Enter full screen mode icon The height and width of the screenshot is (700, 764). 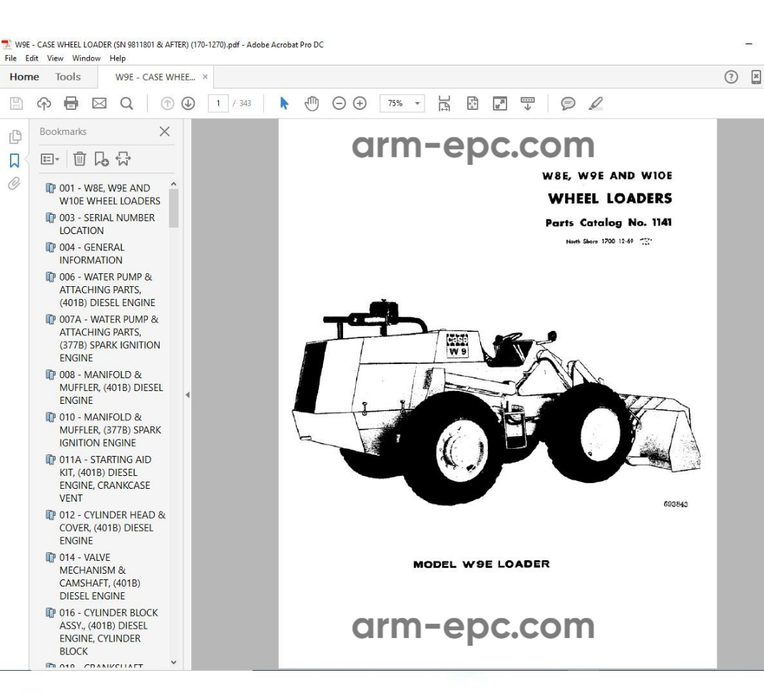500,103
